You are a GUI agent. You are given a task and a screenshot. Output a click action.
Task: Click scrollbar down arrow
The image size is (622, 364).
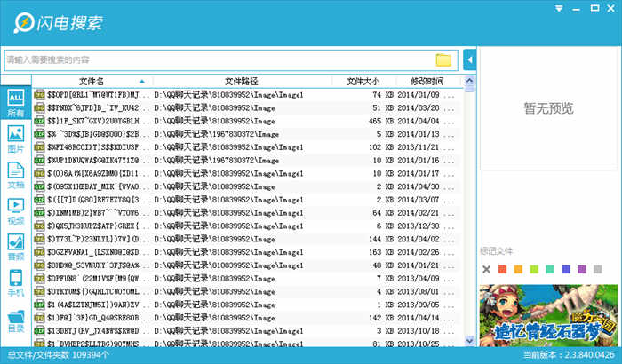pyautogui.click(x=470, y=341)
